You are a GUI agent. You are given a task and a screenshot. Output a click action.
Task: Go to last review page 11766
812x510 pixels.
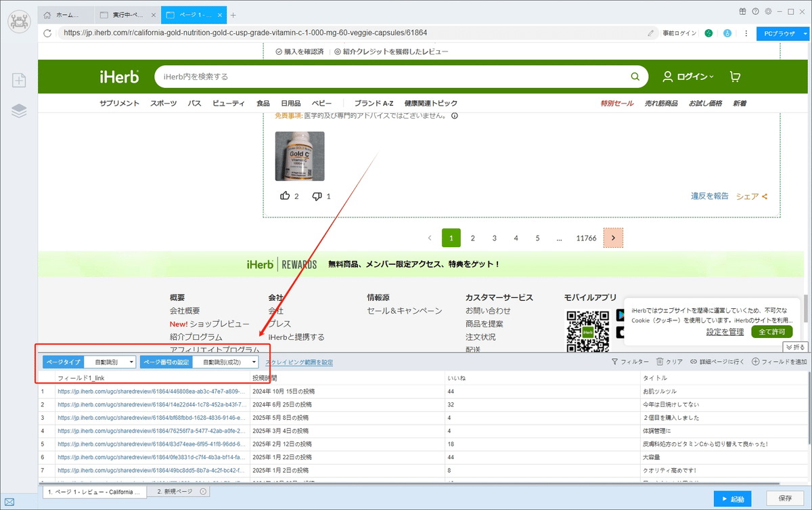tap(586, 238)
